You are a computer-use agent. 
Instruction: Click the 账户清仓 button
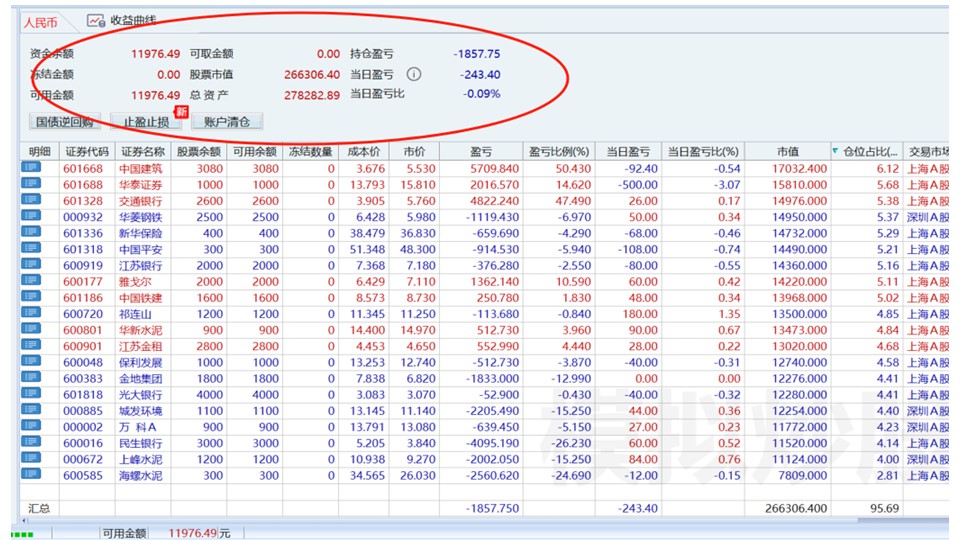click(227, 122)
